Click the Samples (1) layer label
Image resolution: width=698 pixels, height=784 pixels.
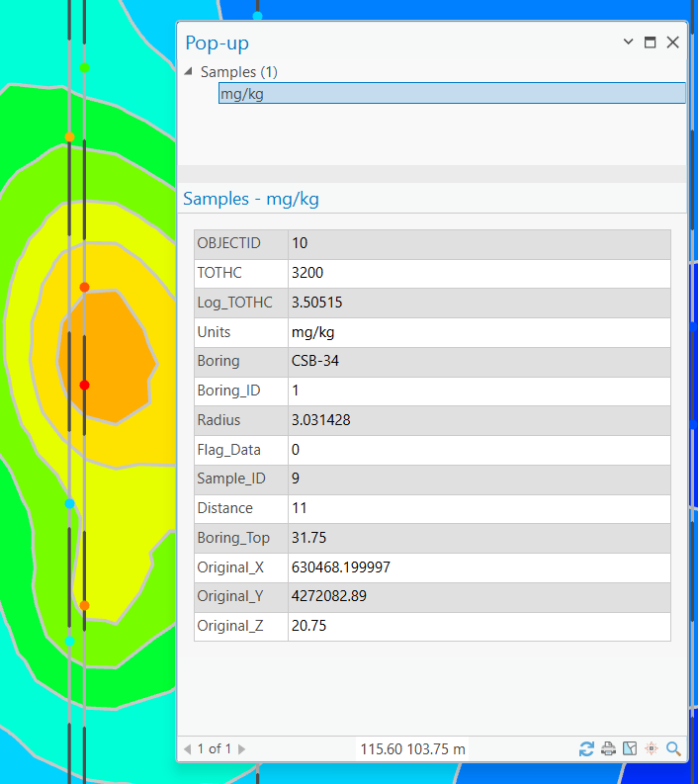(239, 72)
